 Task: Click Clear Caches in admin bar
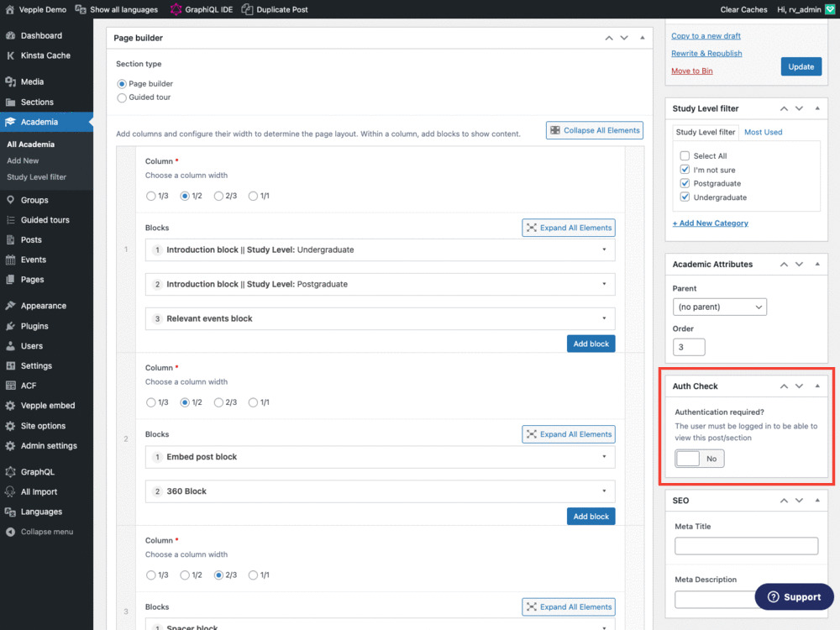coord(743,9)
